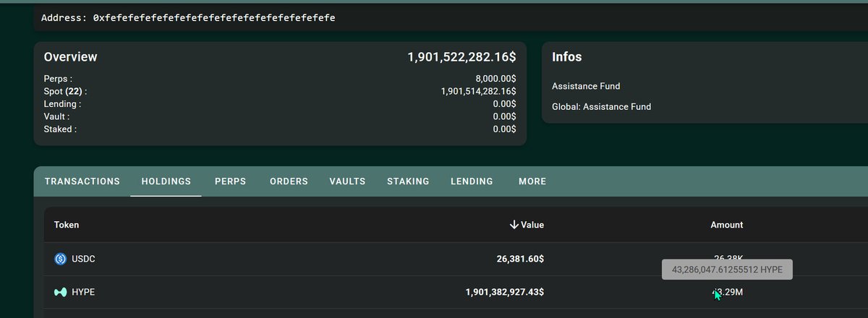
Task: Click the Vault label in Overview
Action: point(56,116)
